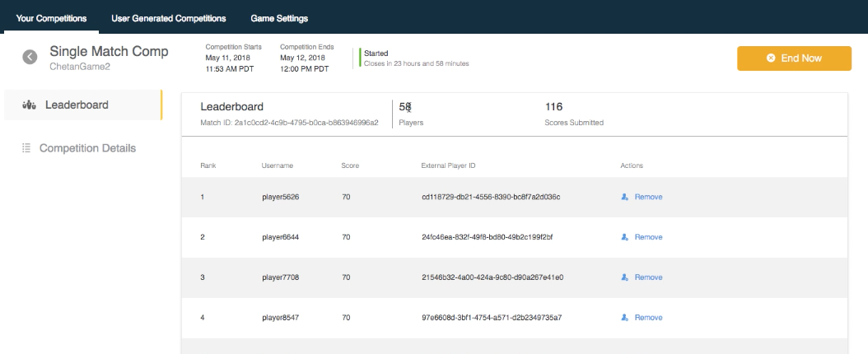Screen dimensions: 868x354
Task: Click the Match ID text under Leaderboard
Action: pyautogui.click(x=289, y=123)
